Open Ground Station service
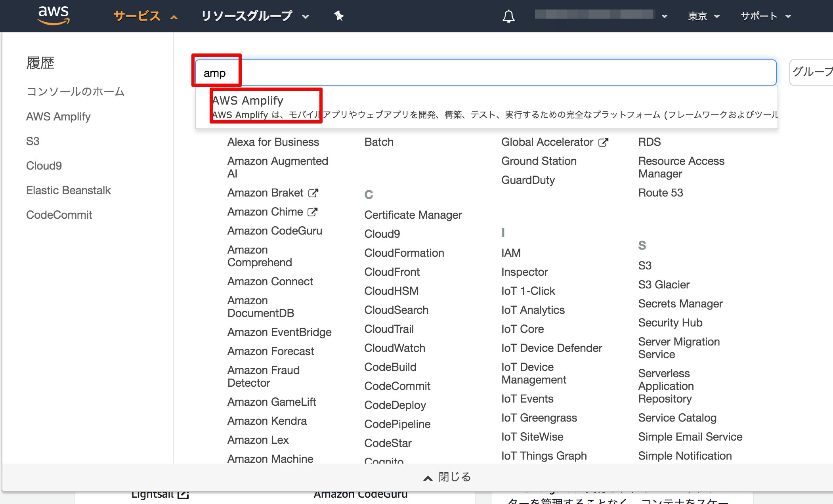 click(539, 161)
